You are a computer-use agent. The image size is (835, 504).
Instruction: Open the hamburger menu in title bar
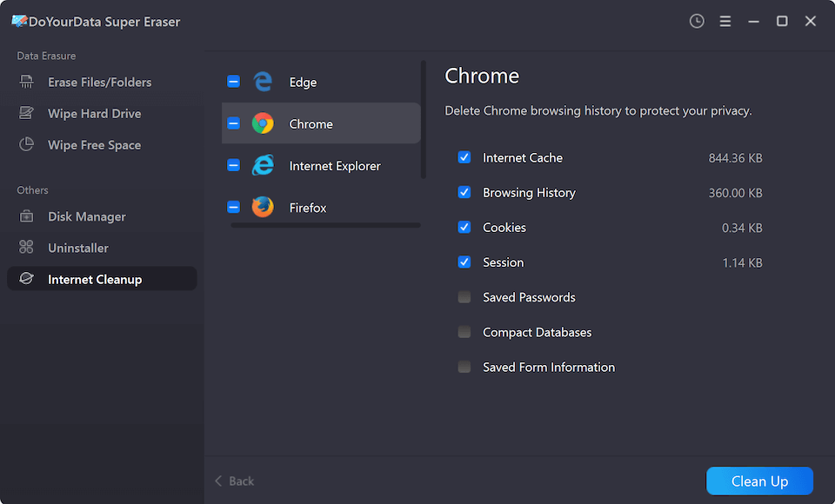725,22
